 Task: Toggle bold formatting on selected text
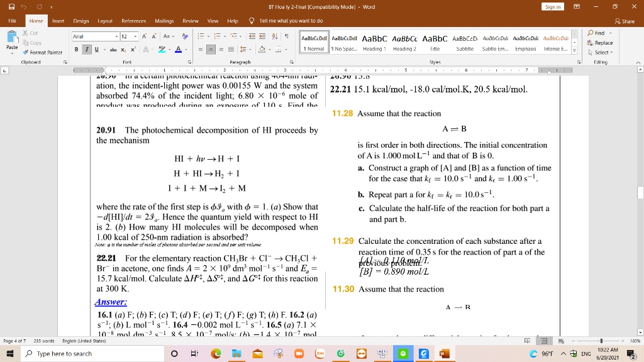coord(77,49)
